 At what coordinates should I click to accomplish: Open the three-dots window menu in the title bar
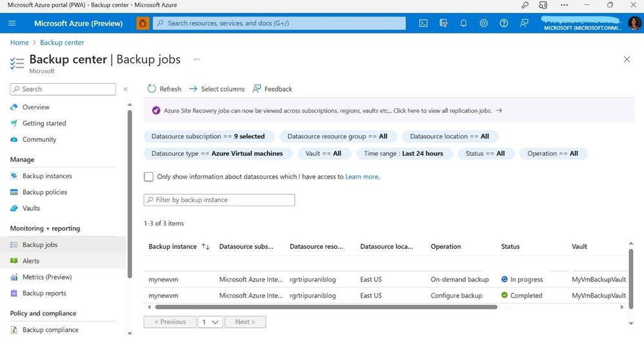564,5
